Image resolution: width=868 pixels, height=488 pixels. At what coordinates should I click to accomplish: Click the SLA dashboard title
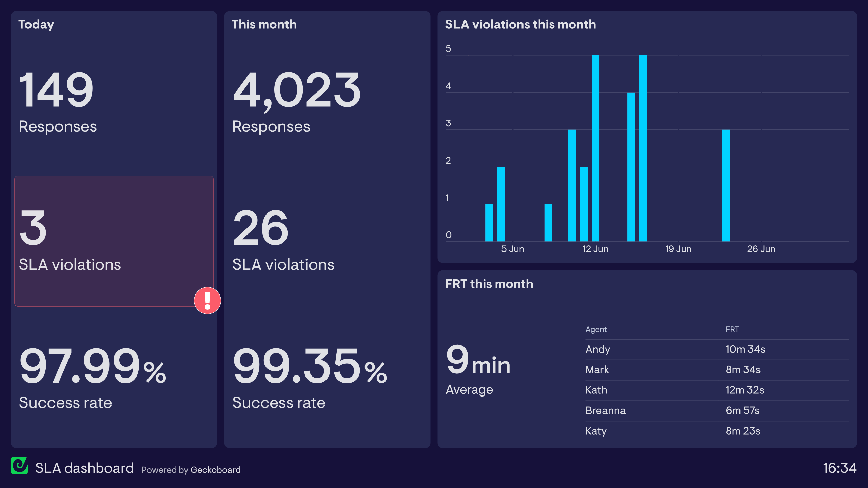(x=84, y=468)
